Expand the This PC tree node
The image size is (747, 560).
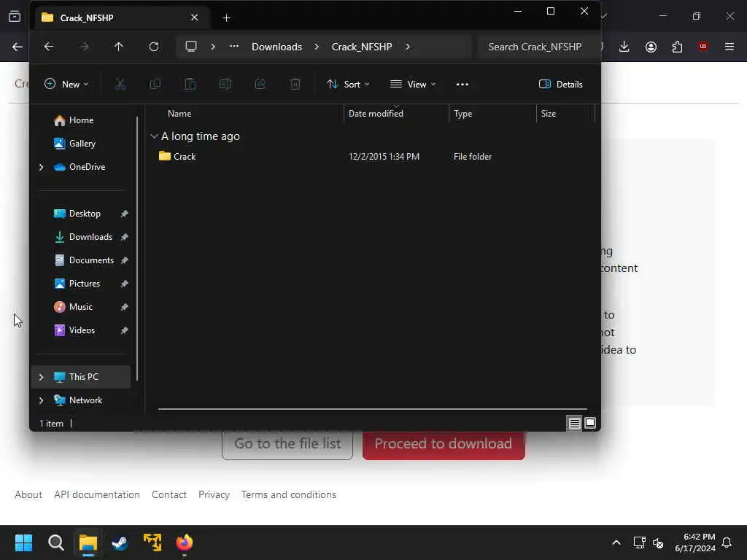coord(41,377)
